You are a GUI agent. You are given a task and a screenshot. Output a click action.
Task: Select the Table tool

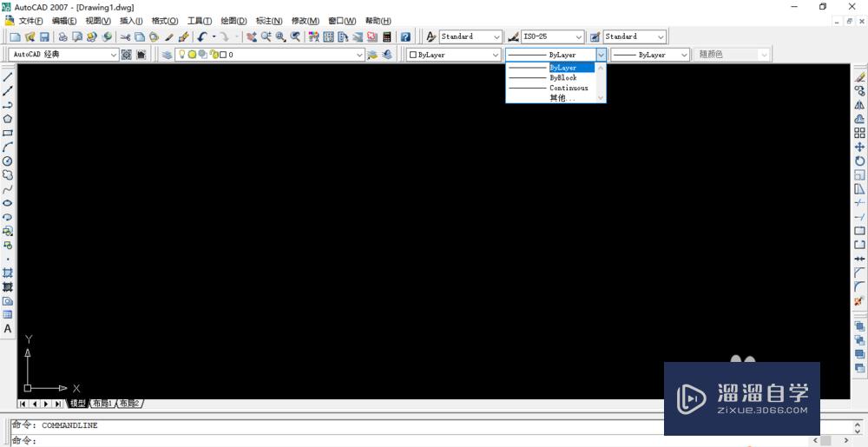pos(8,315)
